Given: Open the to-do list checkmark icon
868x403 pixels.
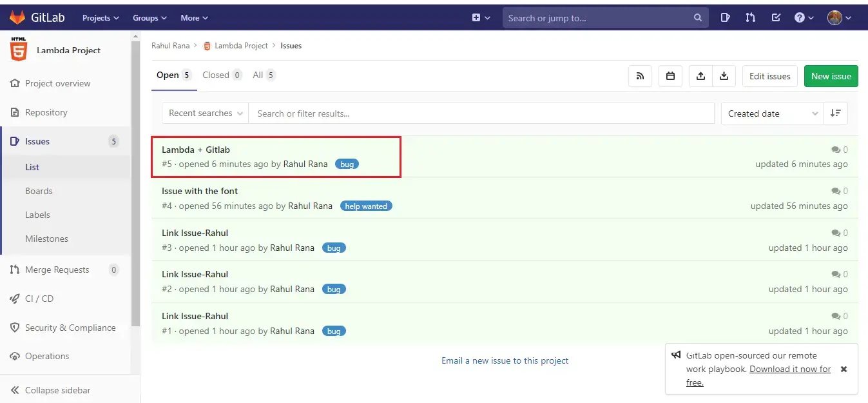Looking at the screenshot, I should [x=776, y=18].
